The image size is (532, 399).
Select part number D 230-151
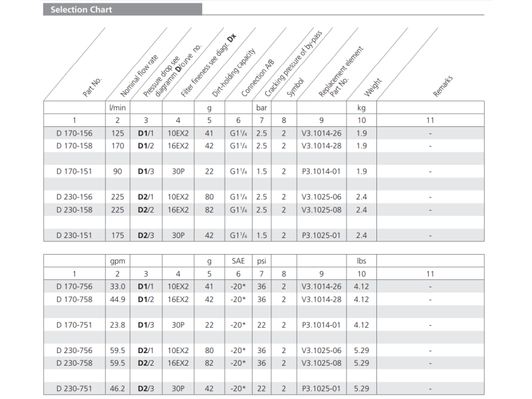[x=74, y=235]
